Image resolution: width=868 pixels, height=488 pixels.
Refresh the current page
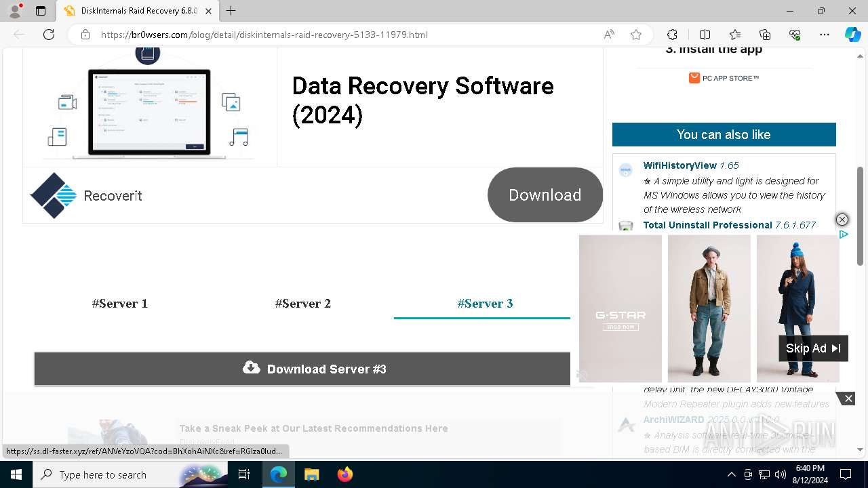click(x=49, y=35)
